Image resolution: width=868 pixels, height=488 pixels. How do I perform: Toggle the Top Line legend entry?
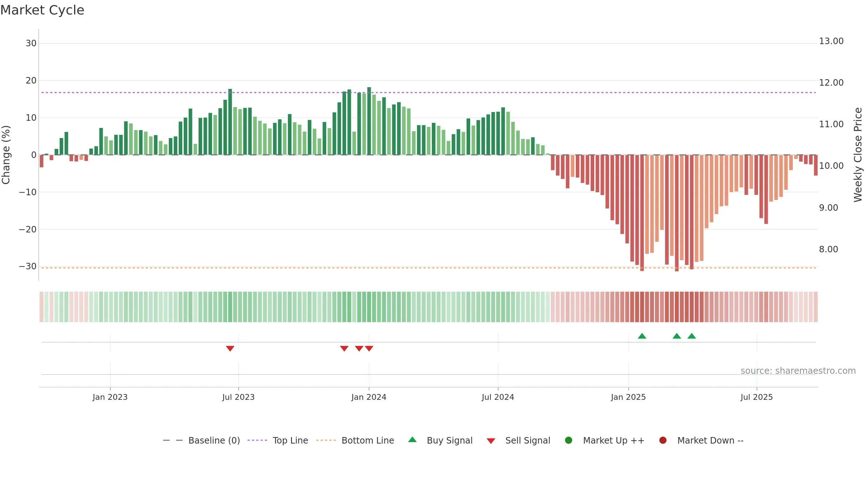(x=278, y=440)
